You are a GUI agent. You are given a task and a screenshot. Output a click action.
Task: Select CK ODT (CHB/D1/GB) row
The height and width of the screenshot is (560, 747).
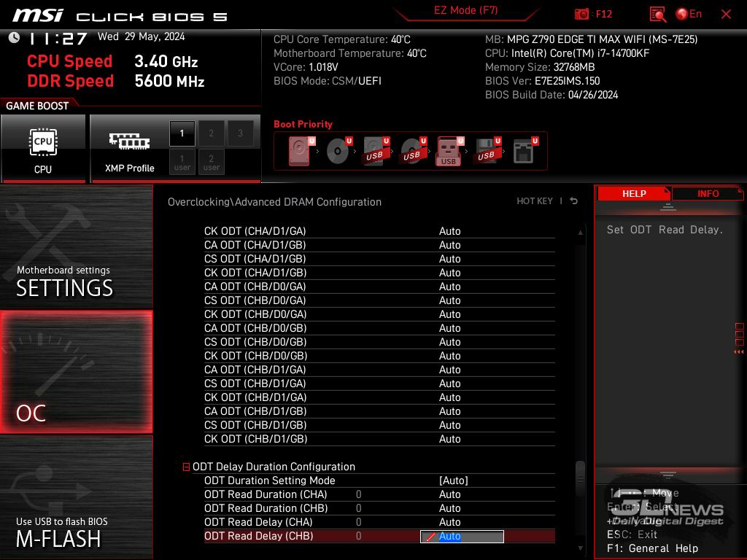click(379, 438)
